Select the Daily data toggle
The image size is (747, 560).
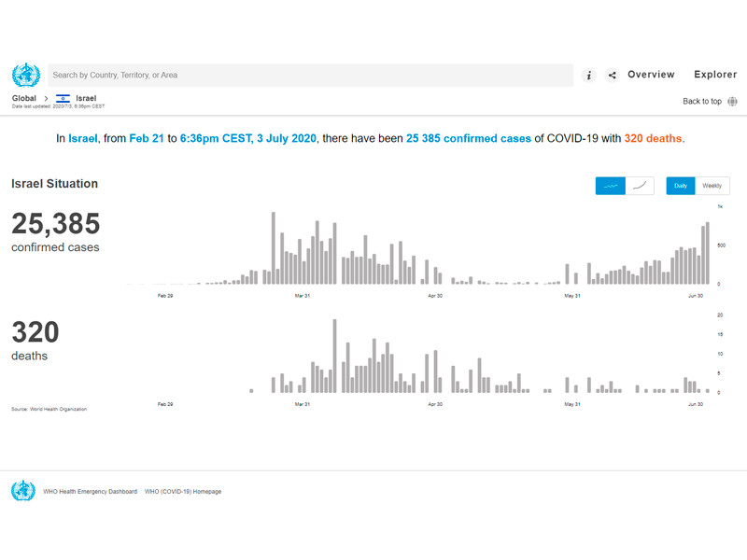[x=680, y=186]
